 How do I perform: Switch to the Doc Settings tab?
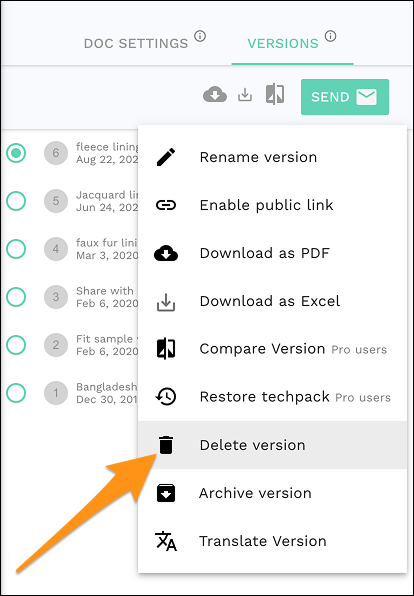136,43
